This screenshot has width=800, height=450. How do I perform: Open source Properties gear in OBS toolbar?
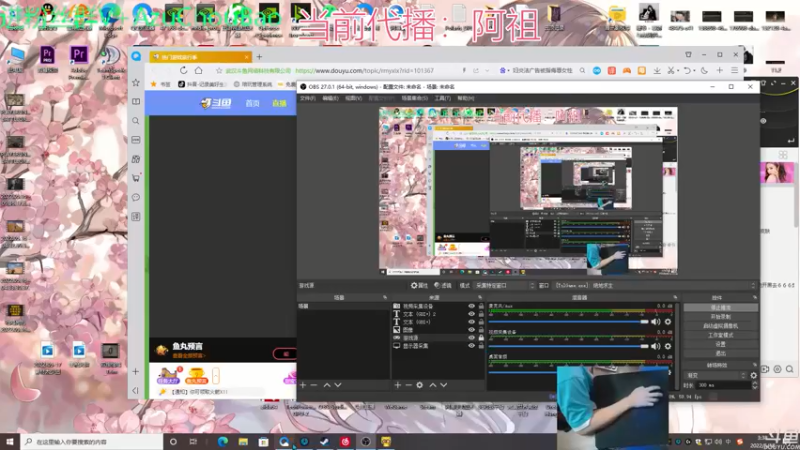point(419,286)
